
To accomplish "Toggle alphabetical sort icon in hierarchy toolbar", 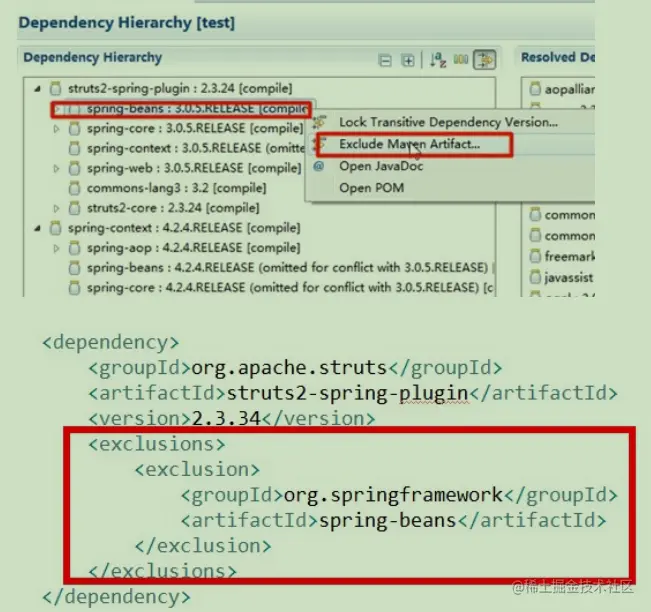I will 438,60.
